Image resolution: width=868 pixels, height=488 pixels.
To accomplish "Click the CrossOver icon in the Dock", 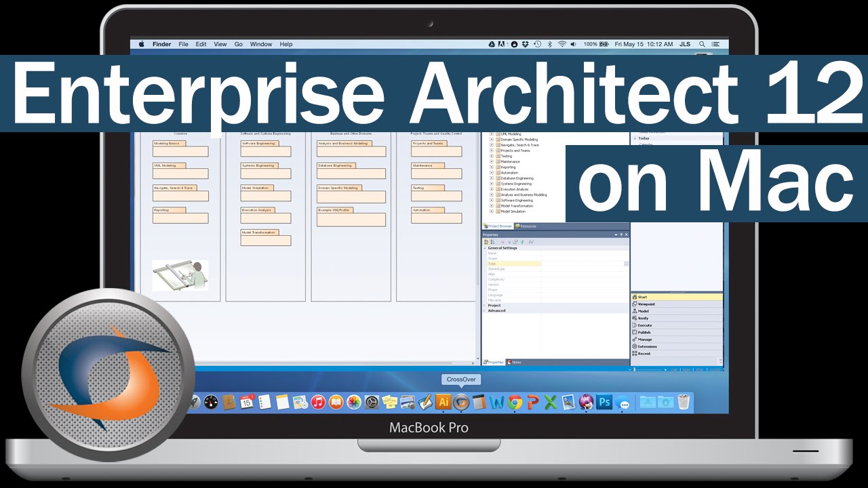I will click(x=461, y=402).
